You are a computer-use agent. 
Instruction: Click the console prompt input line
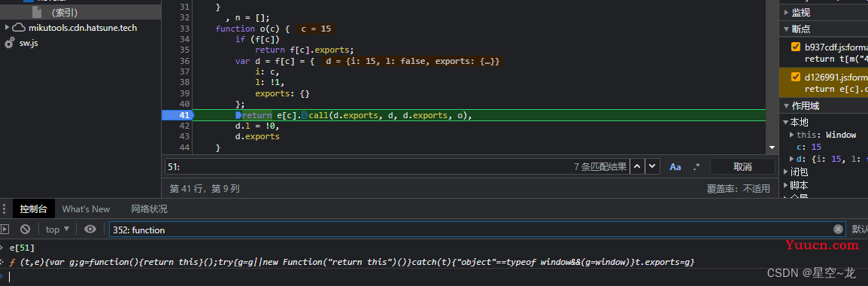[437, 276]
